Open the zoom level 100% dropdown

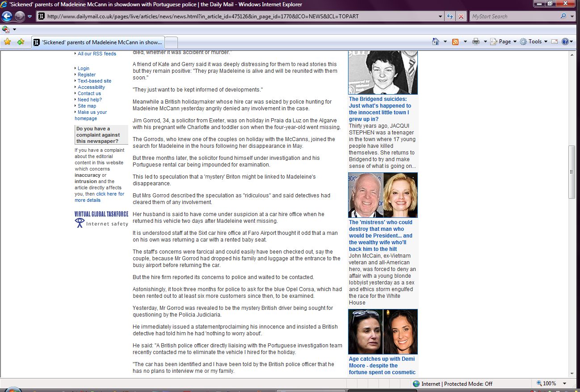[565, 384]
